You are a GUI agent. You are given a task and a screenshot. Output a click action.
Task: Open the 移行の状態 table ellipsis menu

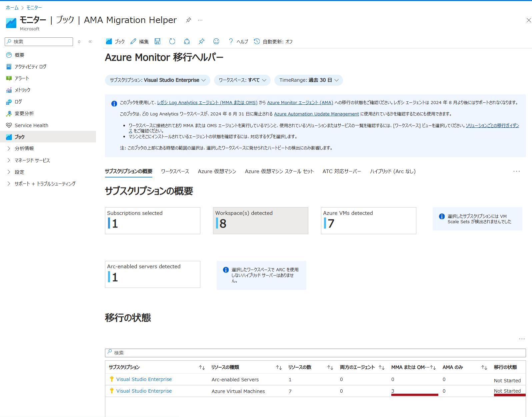pyautogui.click(x=522, y=339)
